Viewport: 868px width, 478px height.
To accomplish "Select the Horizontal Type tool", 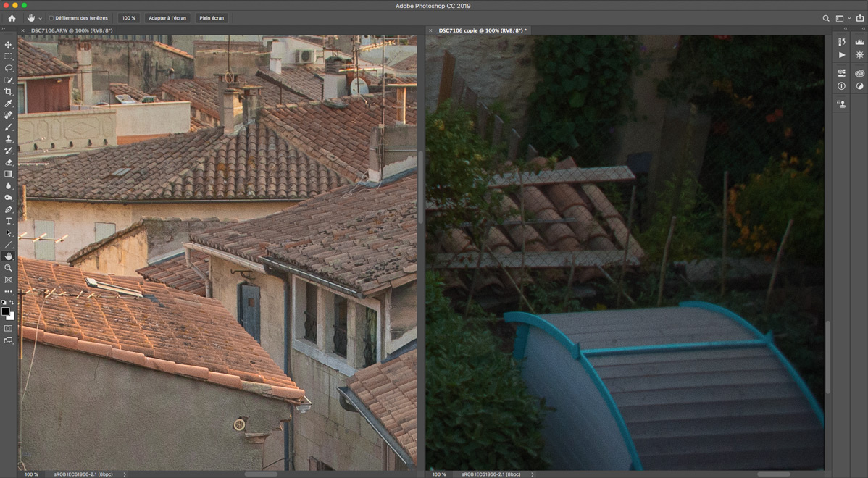I will click(9, 222).
